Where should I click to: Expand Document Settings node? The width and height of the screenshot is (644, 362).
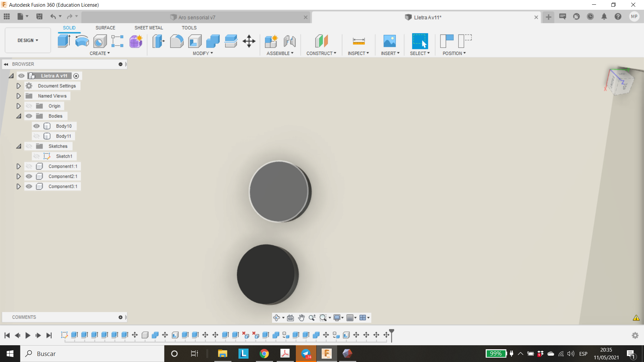point(19,86)
